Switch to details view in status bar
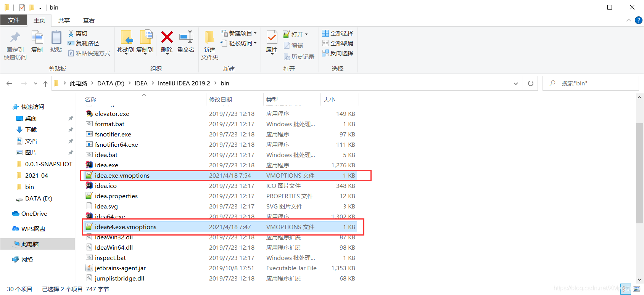 pyautogui.click(x=626, y=289)
